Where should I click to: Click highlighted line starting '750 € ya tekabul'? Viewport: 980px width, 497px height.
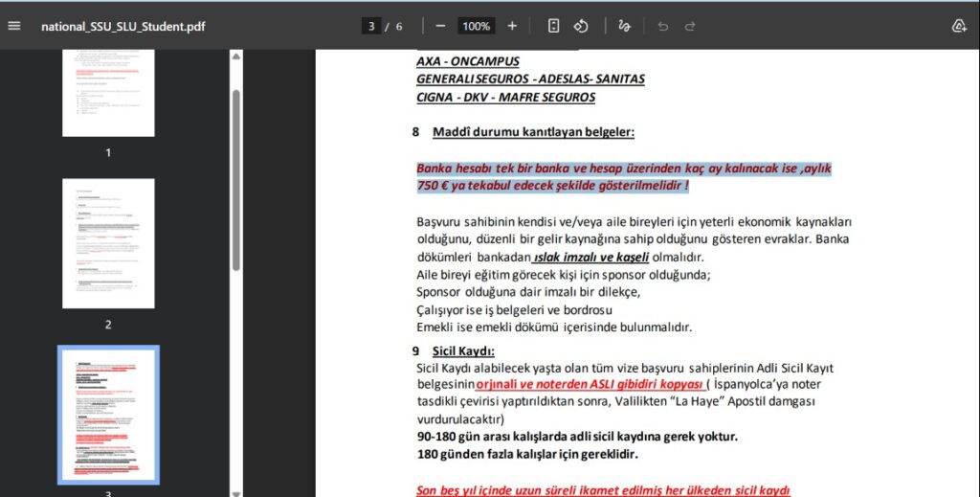(x=552, y=186)
